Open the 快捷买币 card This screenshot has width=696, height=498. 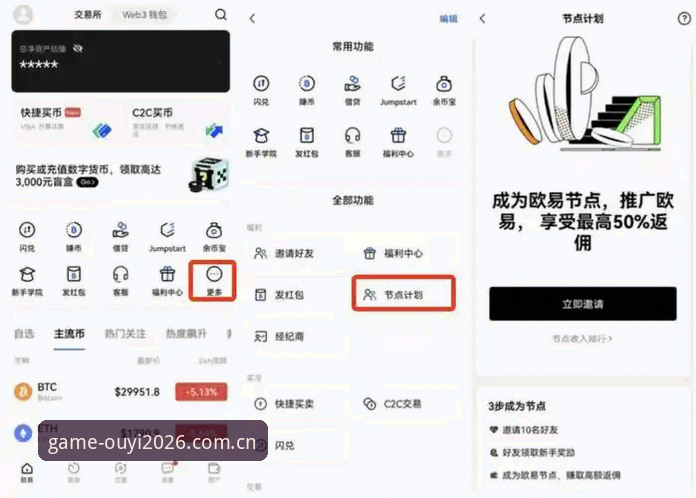(x=66, y=122)
